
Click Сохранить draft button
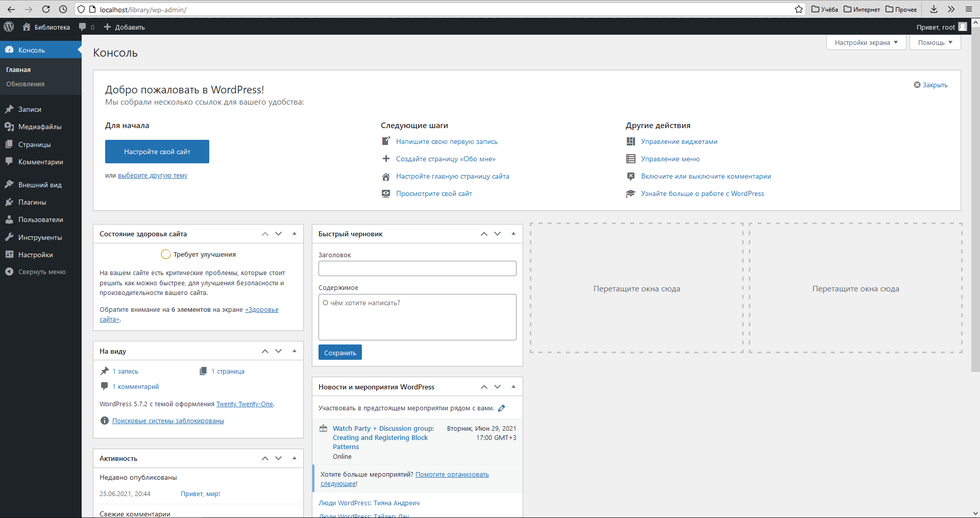click(340, 353)
